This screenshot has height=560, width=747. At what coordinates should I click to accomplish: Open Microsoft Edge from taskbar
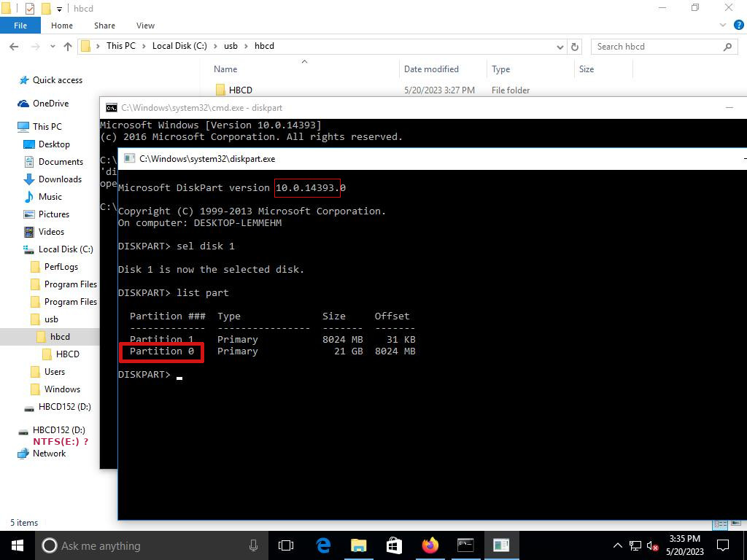[x=323, y=545]
